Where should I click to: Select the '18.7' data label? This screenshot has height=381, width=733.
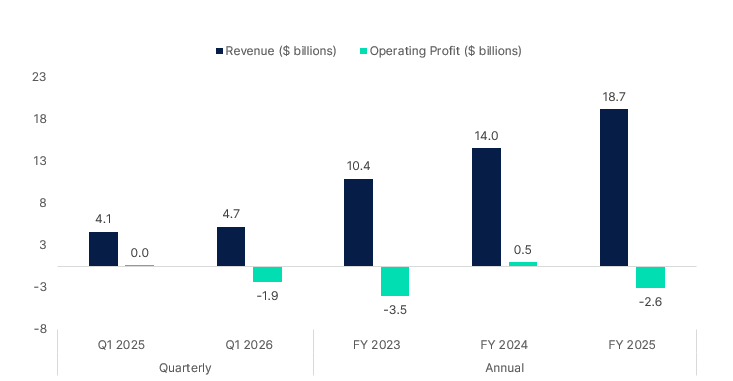pyautogui.click(x=614, y=97)
